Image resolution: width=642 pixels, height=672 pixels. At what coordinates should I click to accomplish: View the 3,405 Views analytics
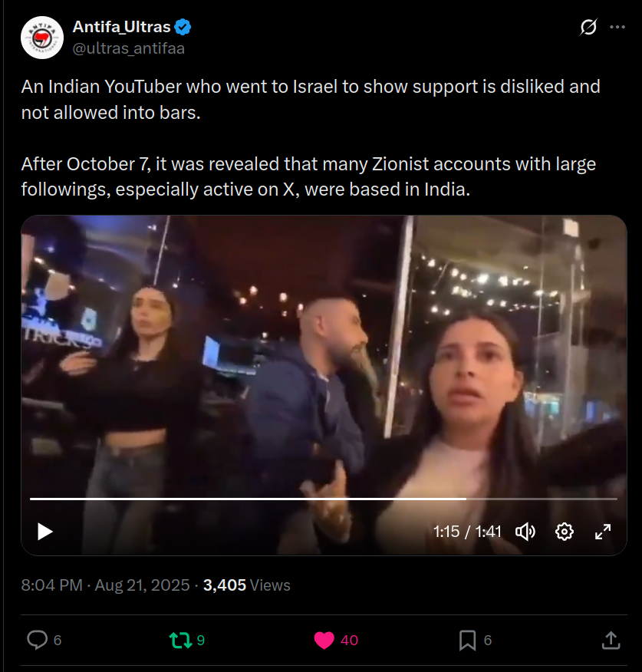(246, 585)
